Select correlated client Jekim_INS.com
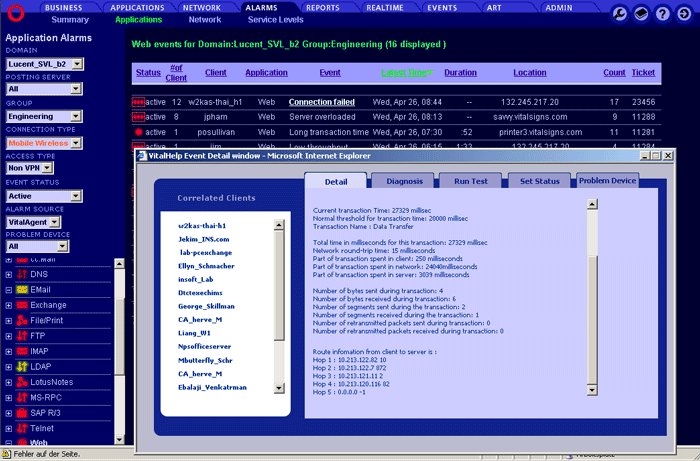Image resolution: width=700 pixels, height=461 pixels. point(204,239)
